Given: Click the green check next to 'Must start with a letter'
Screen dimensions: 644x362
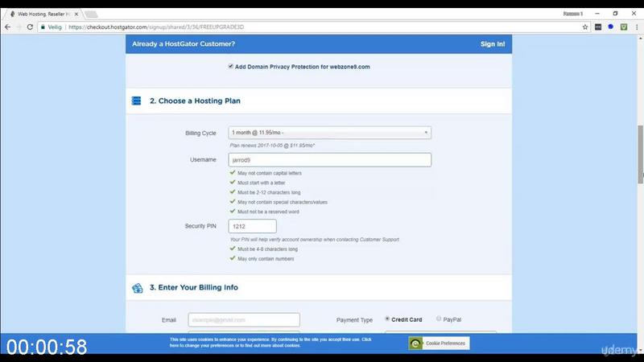Looking at the screenshot, I should click(x=233, y=183).
